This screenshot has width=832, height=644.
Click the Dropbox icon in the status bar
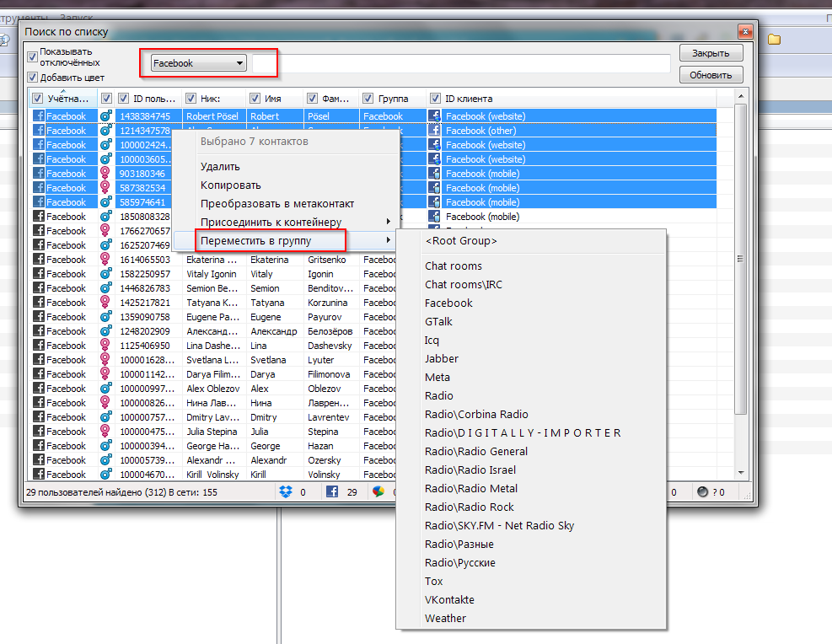click(286, 491)
